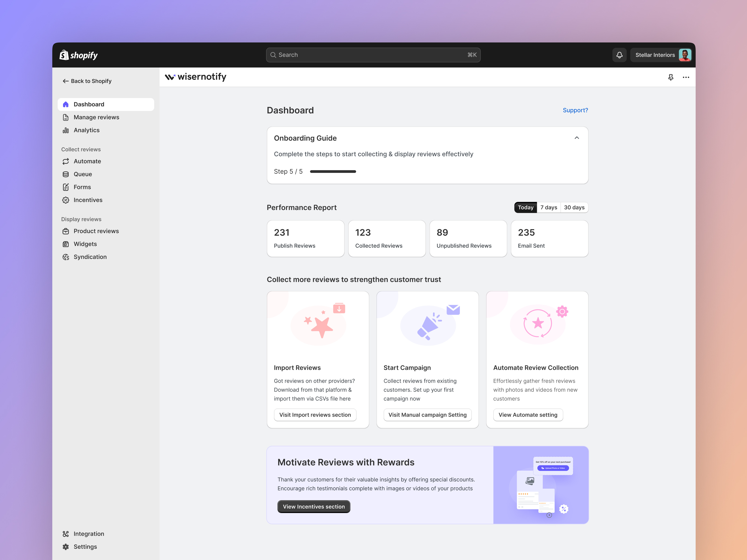The height and width of the screenshot is (560, 747).
Task: Switch performance report to 7 days
Action: tap(548, 207)
